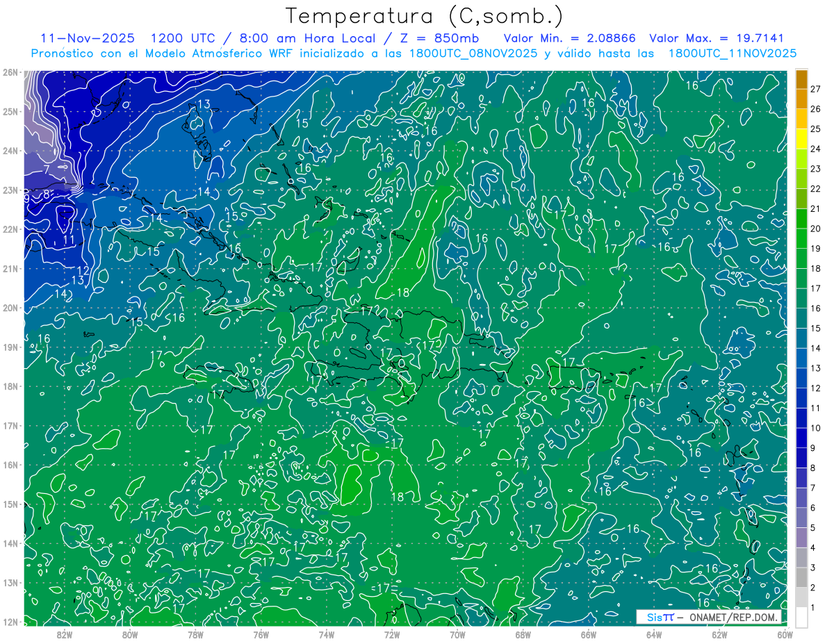Click the '82W' longitude axis label
Viewport: 834px width, 644px height.
(x=64, y=634)
